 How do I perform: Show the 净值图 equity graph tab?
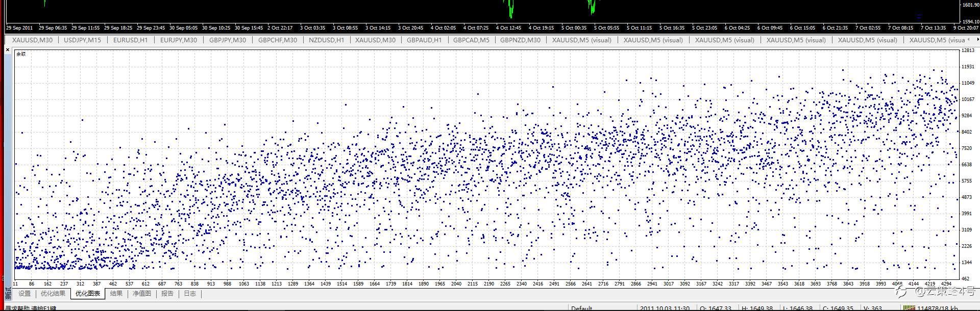142,294
